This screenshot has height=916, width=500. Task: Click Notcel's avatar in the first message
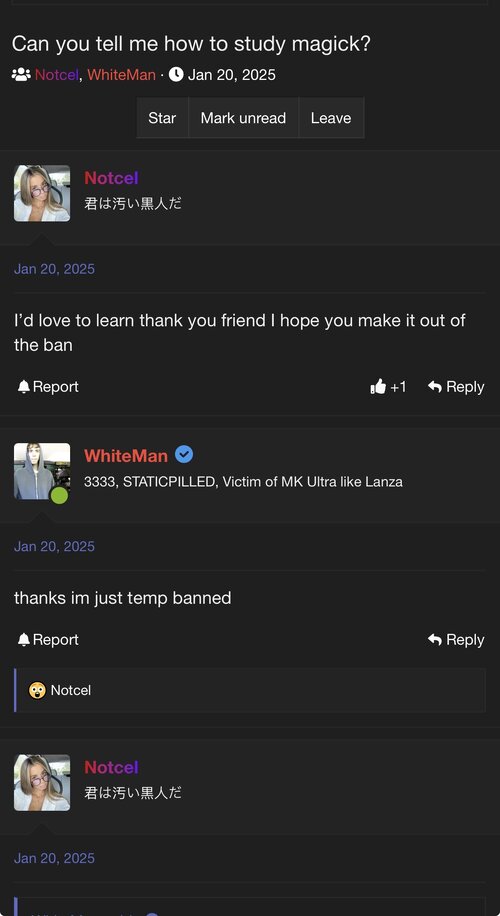pyautogui.click(x=42, y=193)
